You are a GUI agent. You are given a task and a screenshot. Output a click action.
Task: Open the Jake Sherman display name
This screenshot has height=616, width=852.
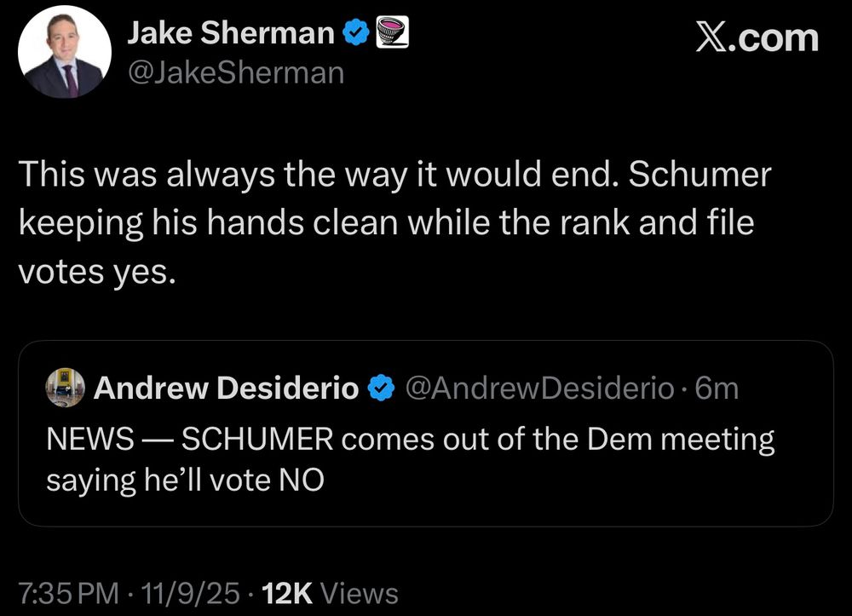click(x=230, y=33)
